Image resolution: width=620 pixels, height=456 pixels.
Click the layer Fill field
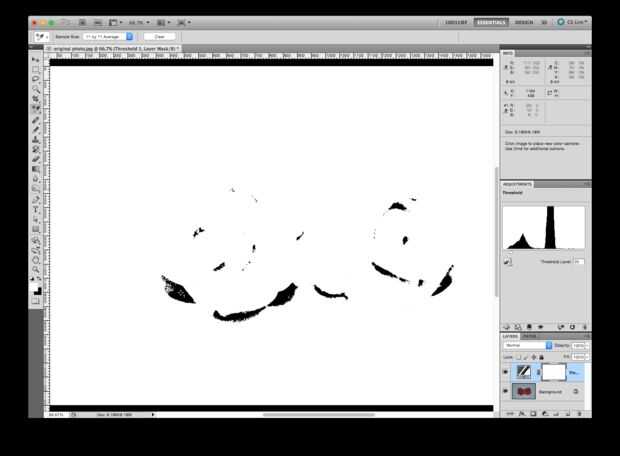click(579, 357)
